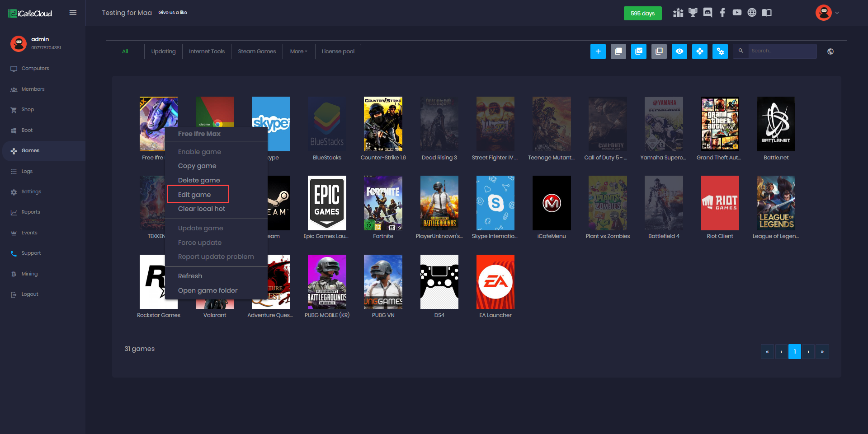This screenshot has width=868, height=434.
Task: Open Events in the sidebar
Action: (x=29, y=233)
